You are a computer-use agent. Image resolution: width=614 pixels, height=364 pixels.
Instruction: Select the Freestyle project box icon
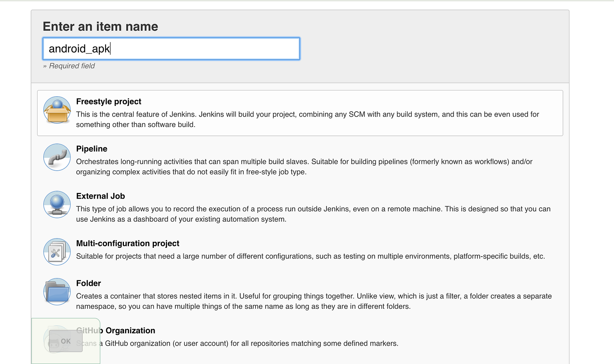click(57, 110)
